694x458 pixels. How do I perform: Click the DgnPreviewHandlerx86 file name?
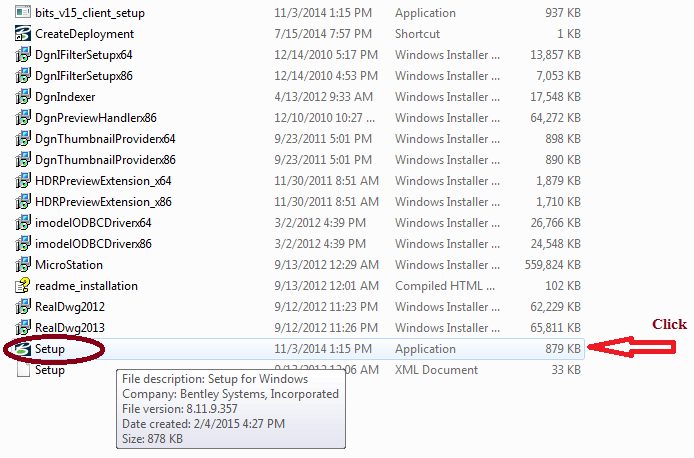pos(95,118)
